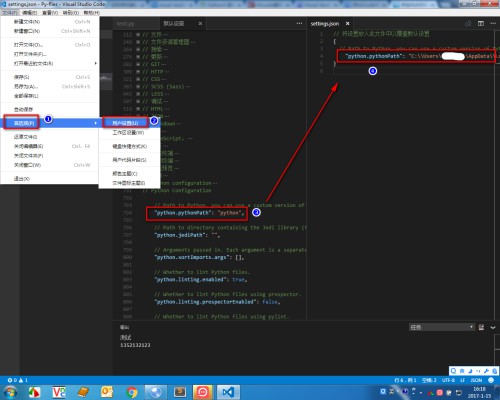Expand the folded '// CSS' section

coord(138,79)
